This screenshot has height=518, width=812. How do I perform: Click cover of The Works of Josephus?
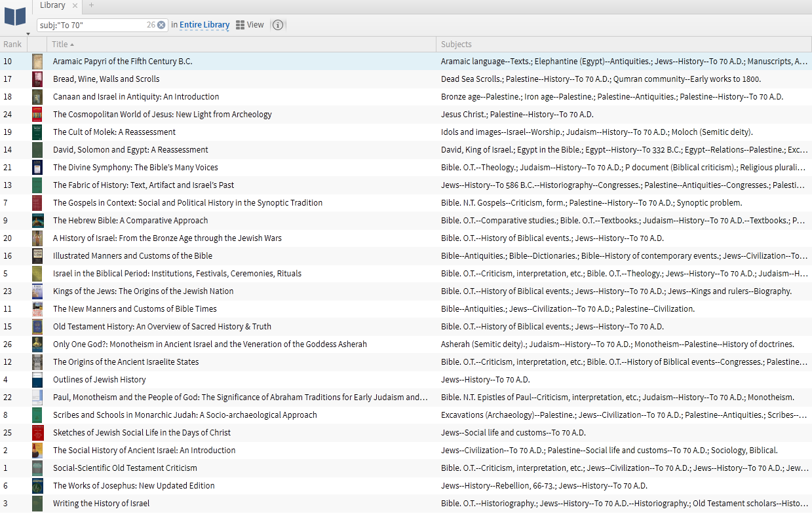[x=37, y=486]
